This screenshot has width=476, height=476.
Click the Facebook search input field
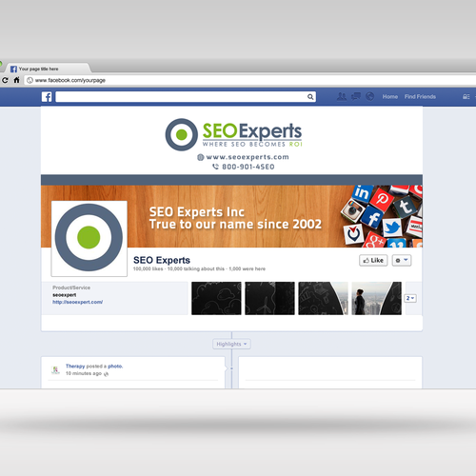[186, 97]
